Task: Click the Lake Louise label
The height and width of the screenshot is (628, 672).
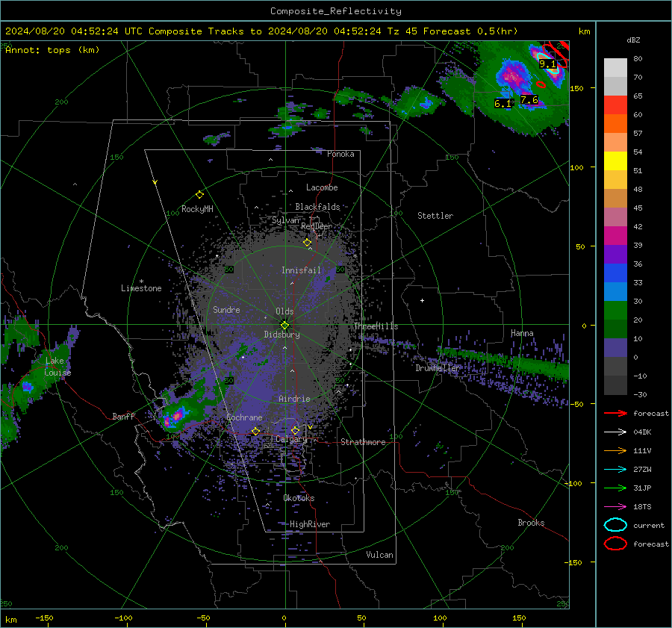Action: tap(57, 367)
